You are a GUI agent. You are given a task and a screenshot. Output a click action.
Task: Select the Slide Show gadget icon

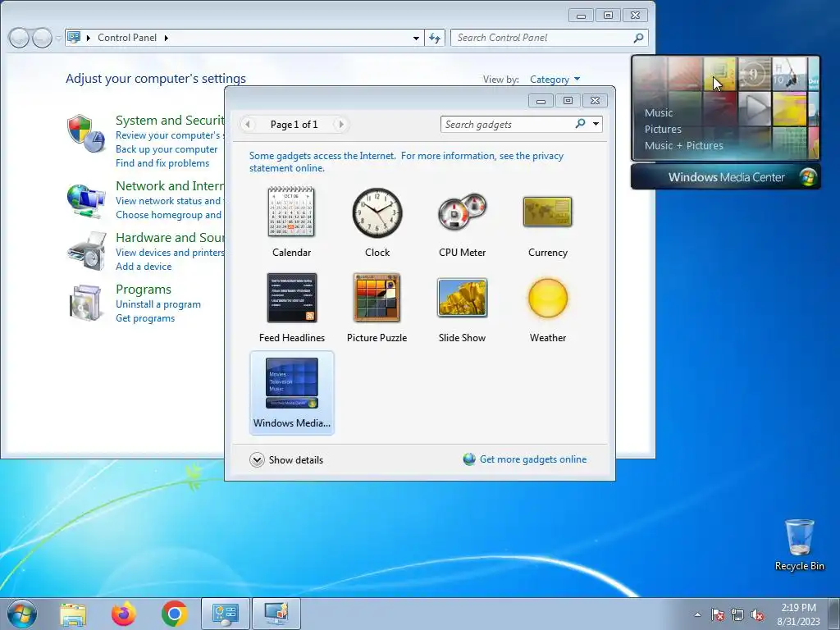[x=463, y=298]
